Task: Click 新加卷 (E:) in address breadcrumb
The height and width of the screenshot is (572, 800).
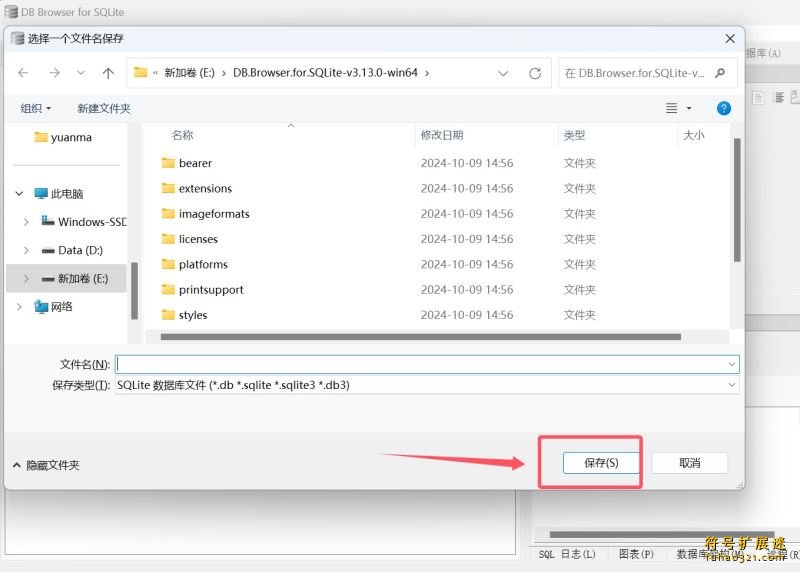Action: pyautogui.click(x=189, y=73)
